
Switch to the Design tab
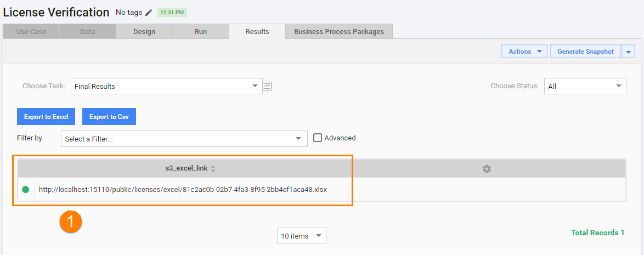tap(144, 32)
